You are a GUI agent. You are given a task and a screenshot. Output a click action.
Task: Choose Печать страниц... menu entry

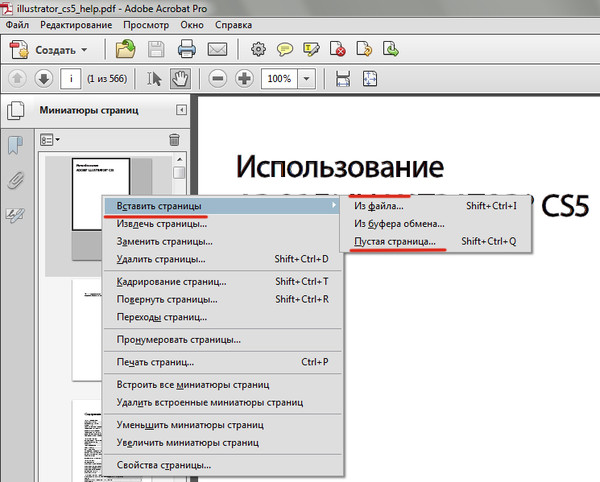point(222,362)
